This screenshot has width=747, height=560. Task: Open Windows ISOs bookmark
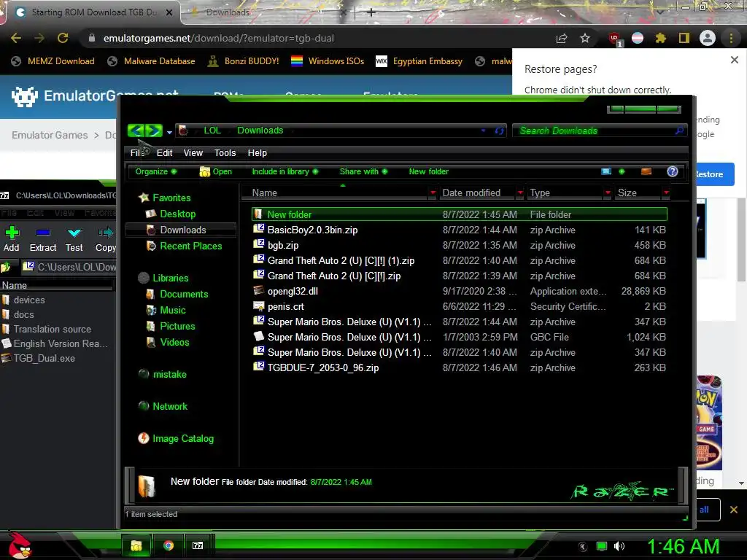(x=328, y=61)
